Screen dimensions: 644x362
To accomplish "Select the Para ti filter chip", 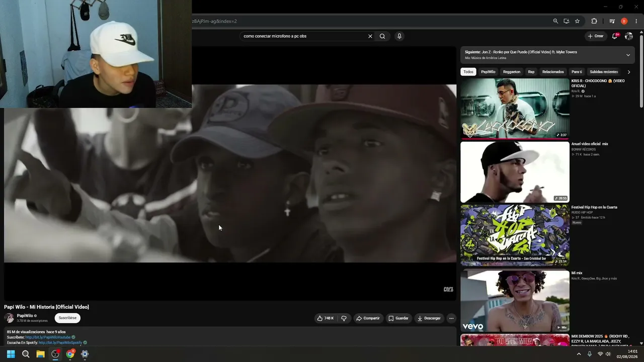I will tap(577, 72).
